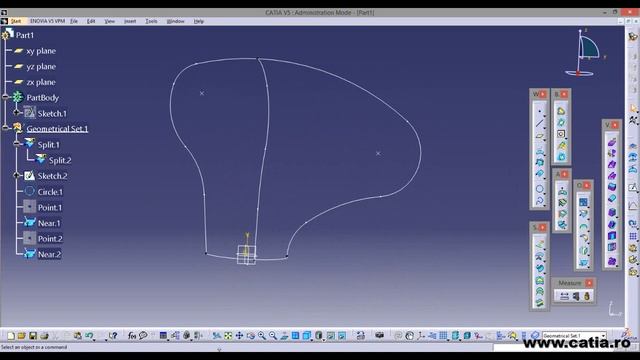Open the Line tool sub-menu arrow
The height and width of the screenshot is (360, 640).
544,128
